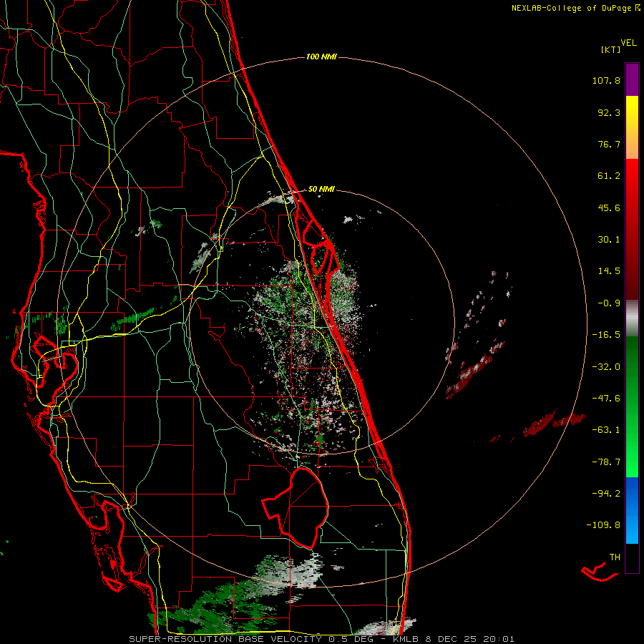
Task: Select the -63.1 scale value
Action: 606,430
